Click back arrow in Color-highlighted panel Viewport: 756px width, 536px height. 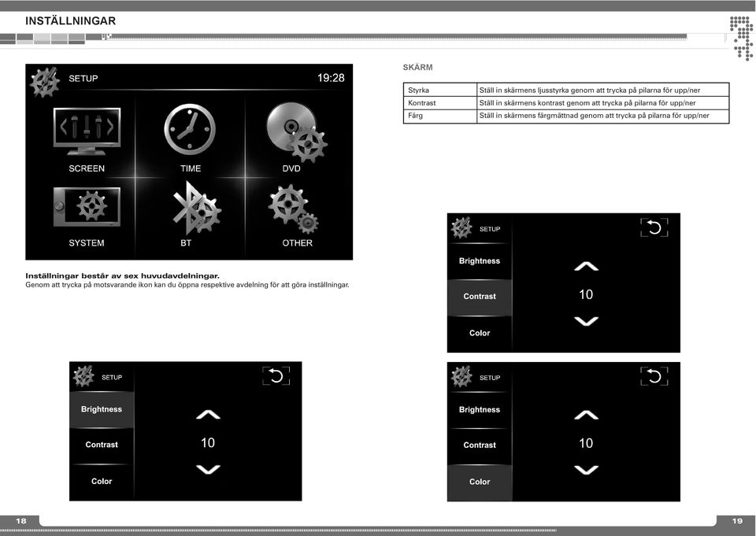point(654,376)
